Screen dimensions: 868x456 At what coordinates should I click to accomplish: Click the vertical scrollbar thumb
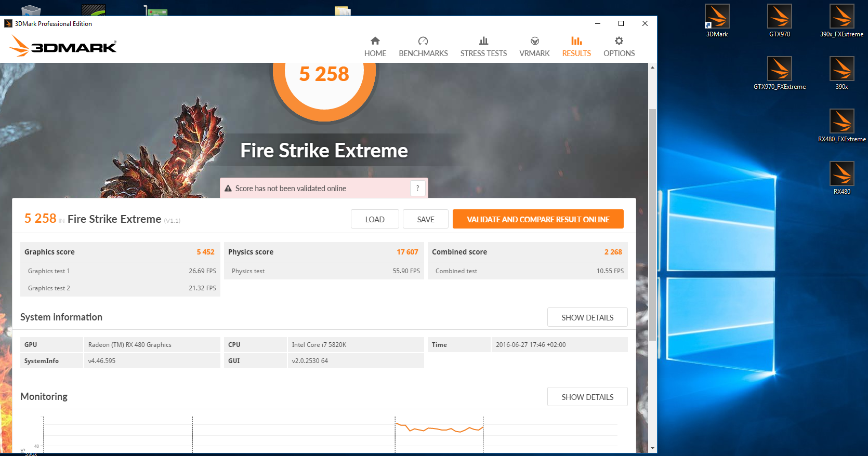coord(652,225)
